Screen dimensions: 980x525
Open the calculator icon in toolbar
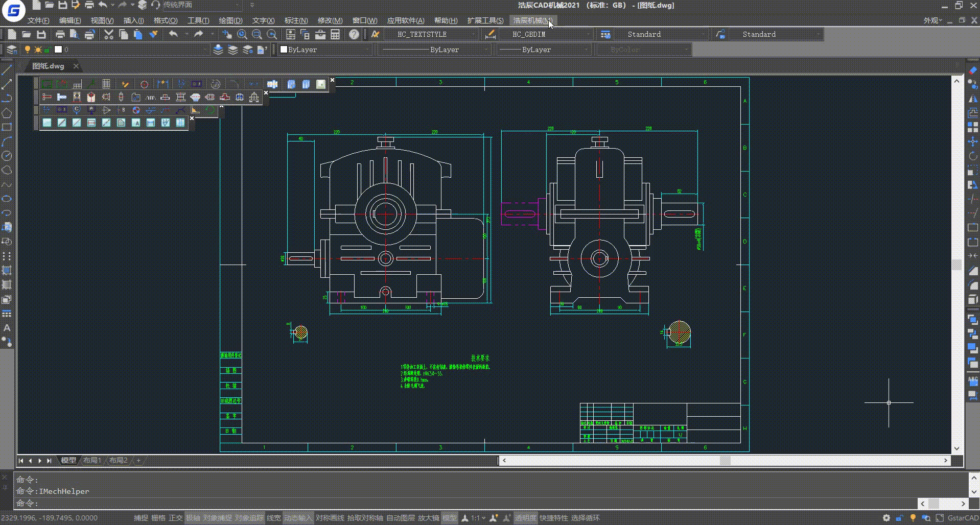[x=335, y=34]
